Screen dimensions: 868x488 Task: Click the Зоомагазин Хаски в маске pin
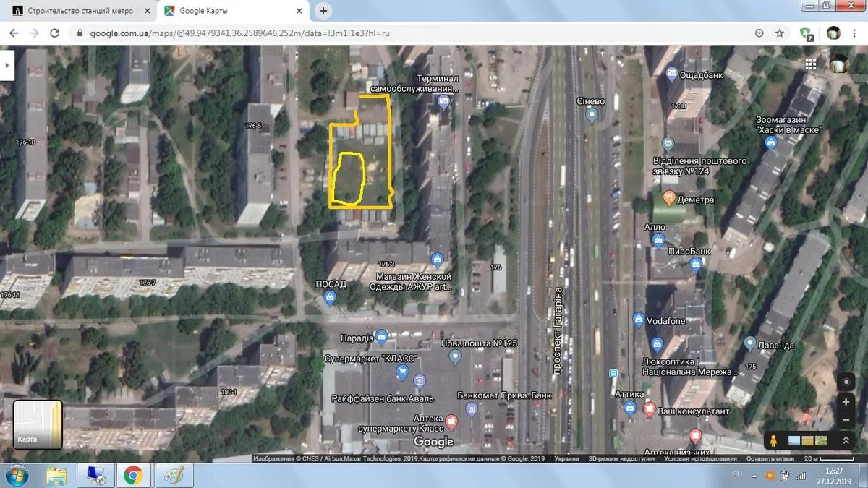tap(771, 143)
